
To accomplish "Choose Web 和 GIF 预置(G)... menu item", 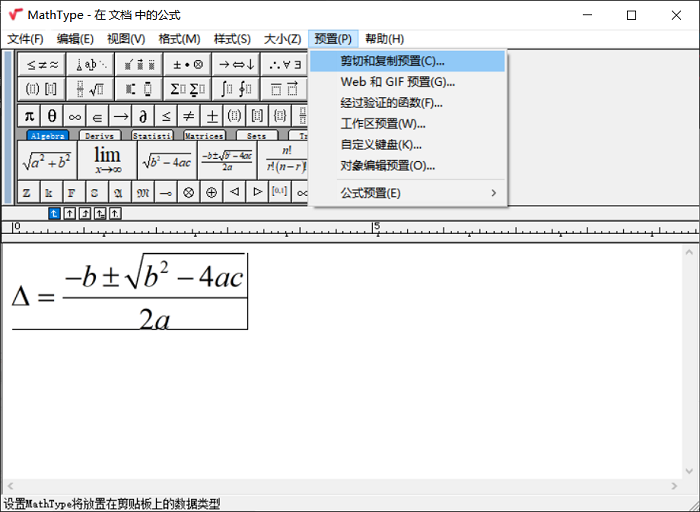I will (408, 82).
